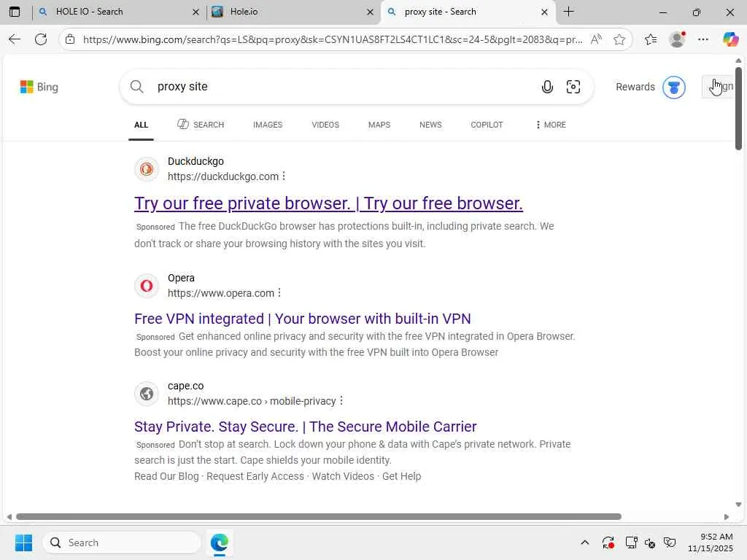This screenshot has height=560, width=747.
Task: Click the horizontal scrollbar thumb
Action: pyautogui.click(x=319, y=517)
